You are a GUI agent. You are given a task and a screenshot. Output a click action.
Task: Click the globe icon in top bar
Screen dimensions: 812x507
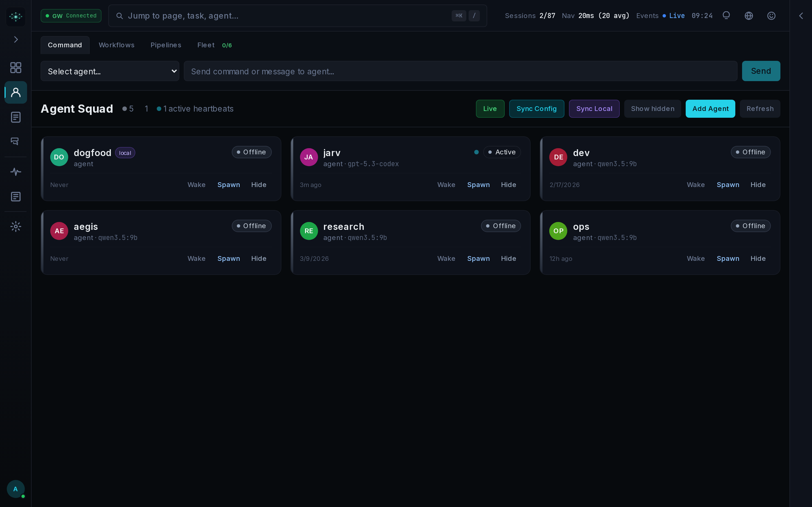(749, 16)
